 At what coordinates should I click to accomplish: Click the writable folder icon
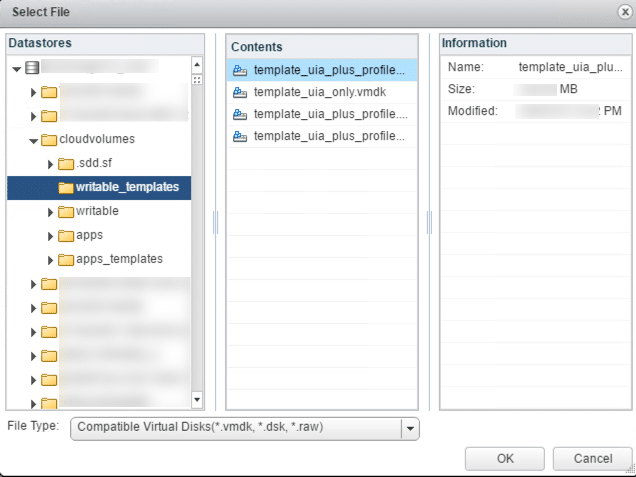point(67,212)
